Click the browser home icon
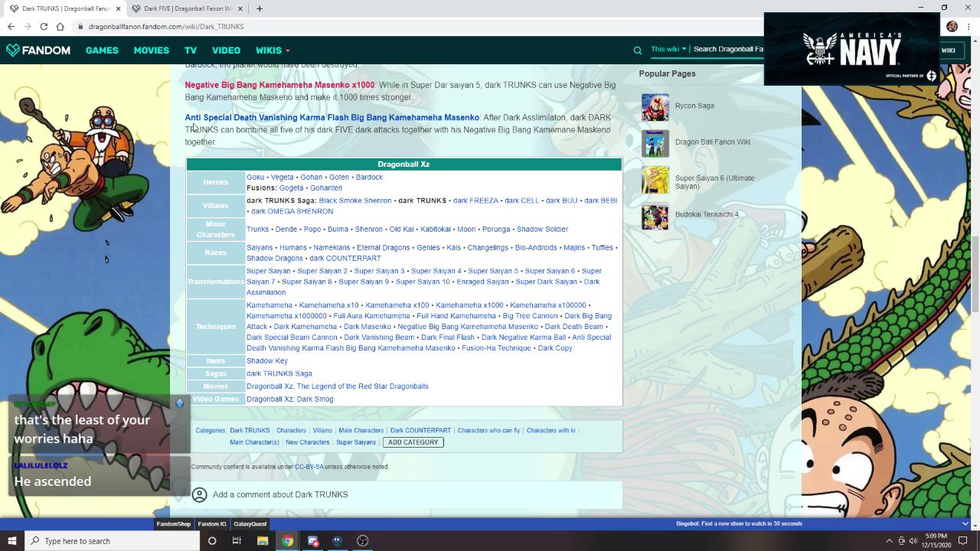The width and height of the screenshot is (980, 551). (x=60, y=26)
